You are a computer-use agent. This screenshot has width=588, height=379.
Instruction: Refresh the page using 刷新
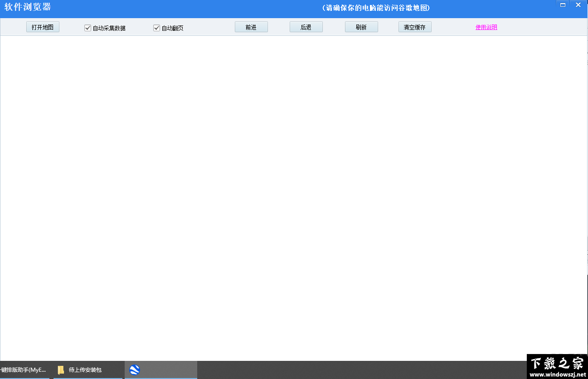tap(361, 27)
